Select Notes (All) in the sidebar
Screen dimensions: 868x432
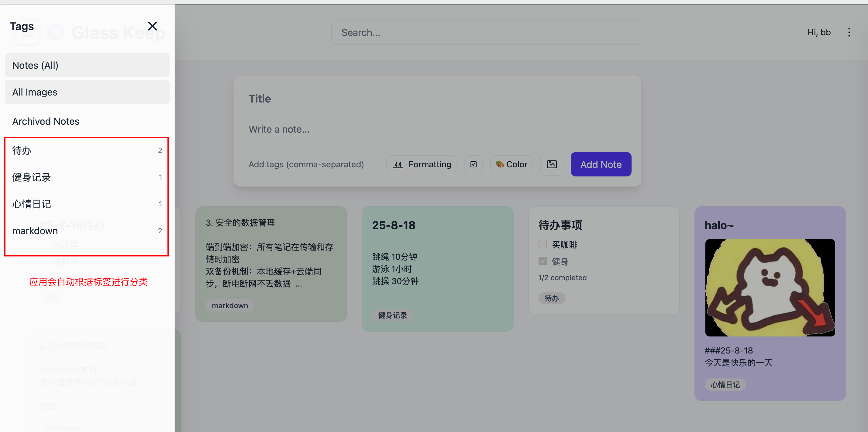87,65
